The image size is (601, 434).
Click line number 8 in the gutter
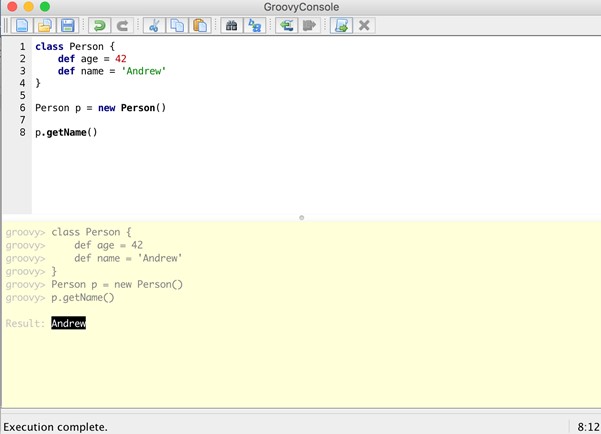click(x=23, y=132)
